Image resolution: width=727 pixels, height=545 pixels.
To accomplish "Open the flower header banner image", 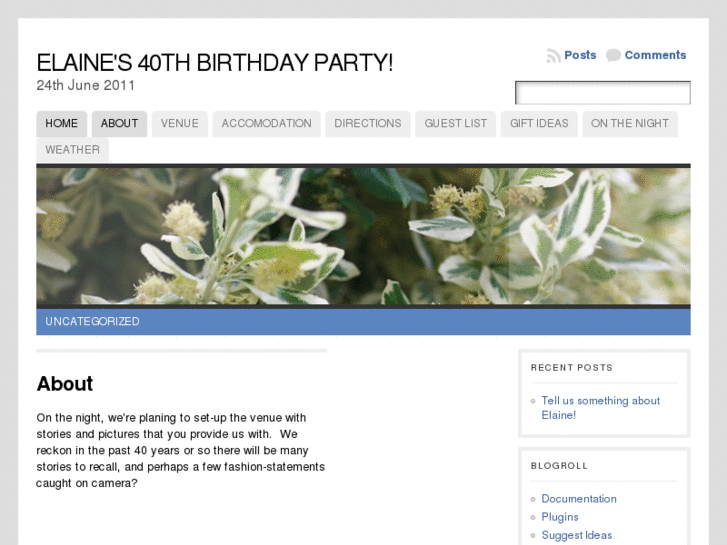I will 363,236.
